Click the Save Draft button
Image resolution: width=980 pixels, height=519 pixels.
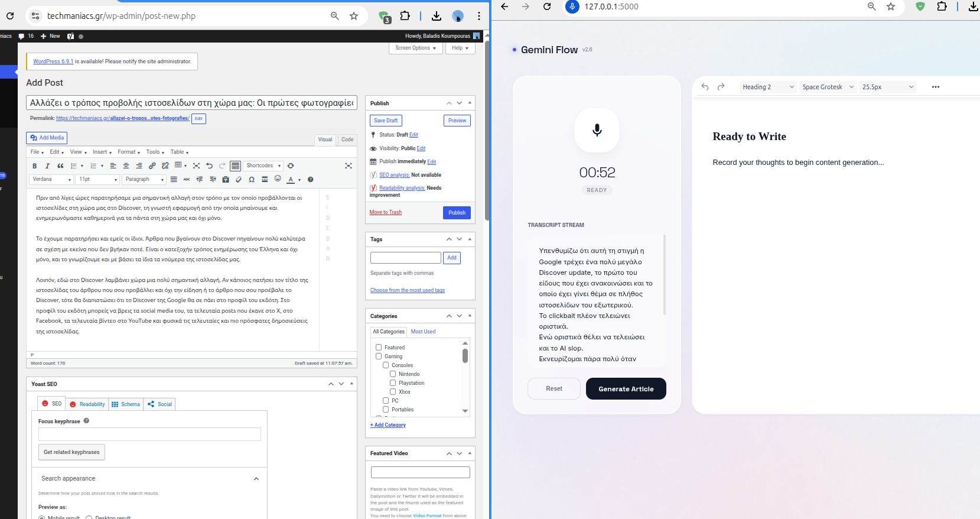(x=386, y=121)
